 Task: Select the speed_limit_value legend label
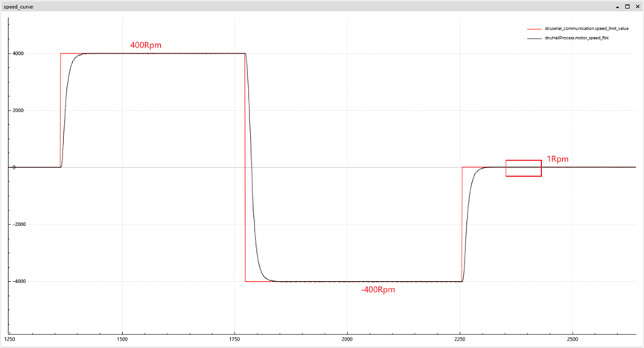587,28
